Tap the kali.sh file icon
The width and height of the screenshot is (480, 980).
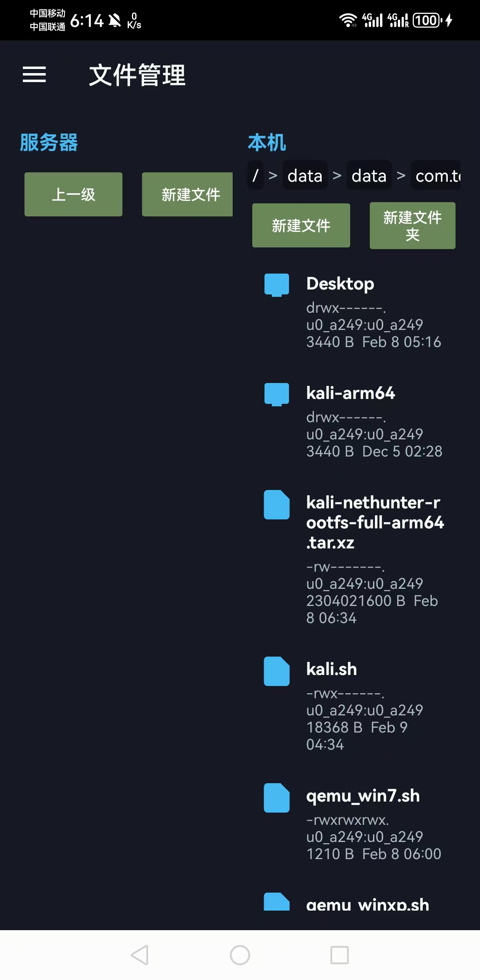[x=277, y=671]
